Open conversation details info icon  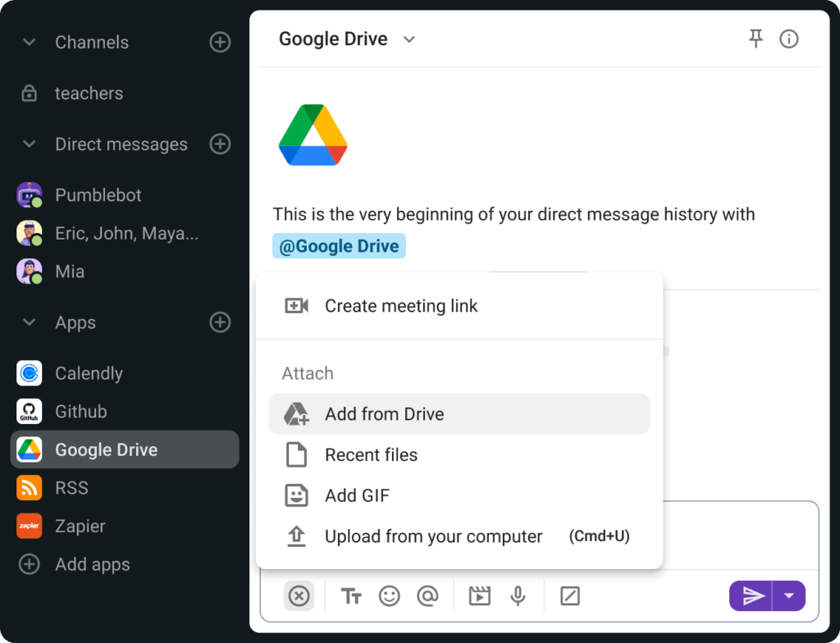[x=788, y=39]
